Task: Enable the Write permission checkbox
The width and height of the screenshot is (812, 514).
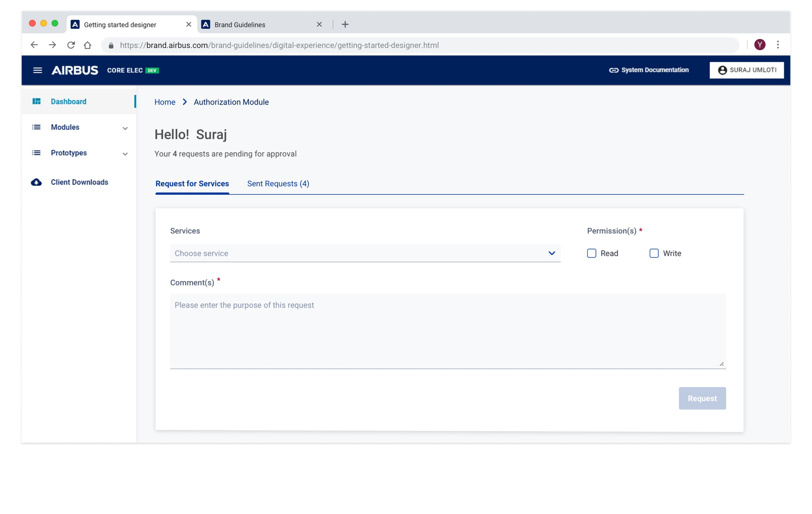Action: (x=654, y=253)
